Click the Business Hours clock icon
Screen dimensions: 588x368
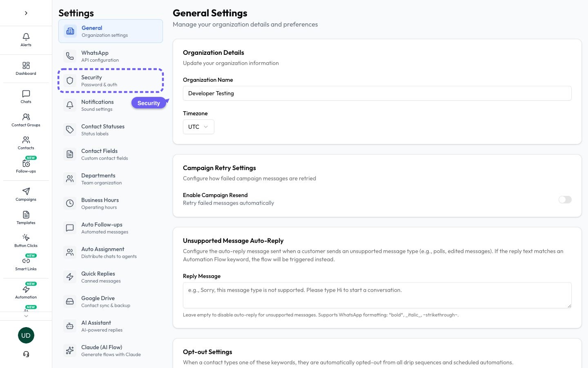coord(70,203)
